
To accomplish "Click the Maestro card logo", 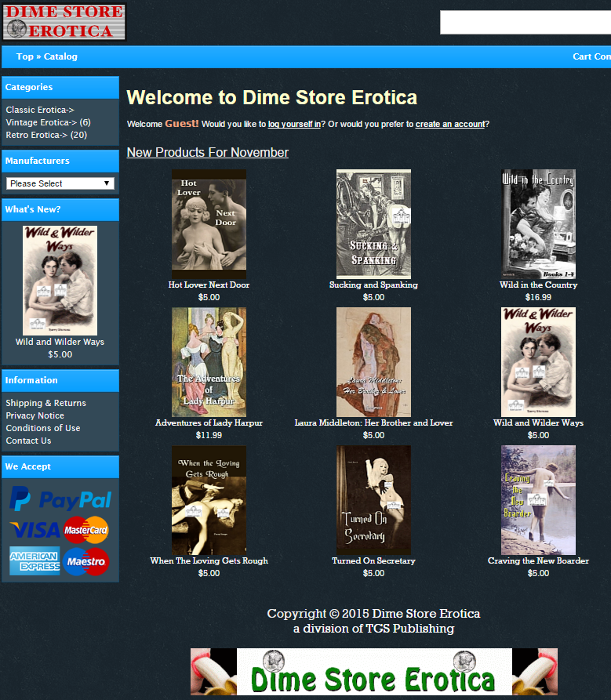I will pos(85,561).
